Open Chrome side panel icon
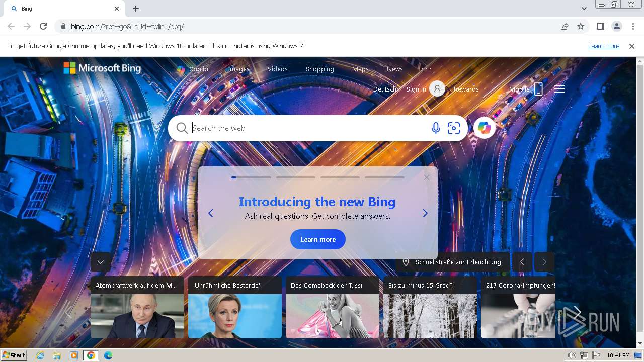The width and height of the screenshot is (644, 362). click(x=600, y=26)
